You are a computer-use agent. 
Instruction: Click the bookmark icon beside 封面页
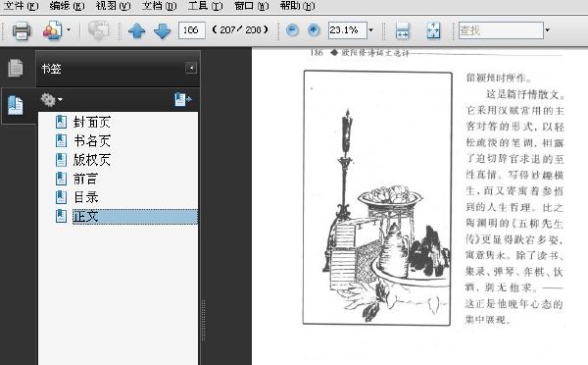(61, 122)
